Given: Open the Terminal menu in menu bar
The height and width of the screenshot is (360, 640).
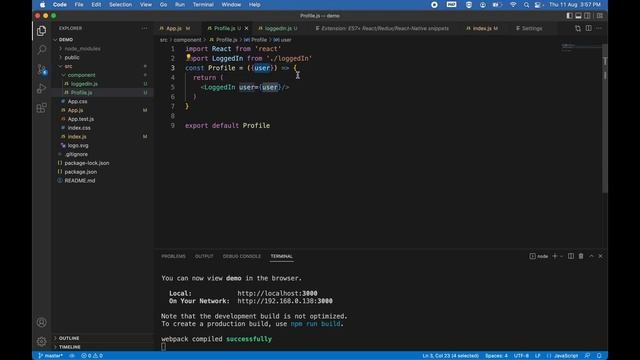Looking at the screenshot, I should click(x=203, y=4).
